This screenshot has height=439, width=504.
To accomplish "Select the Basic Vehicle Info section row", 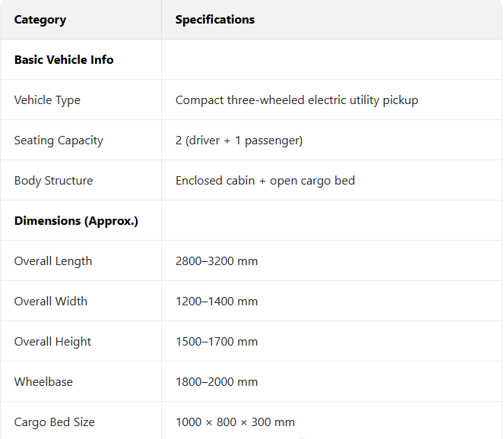I will (x=64, y=60).
